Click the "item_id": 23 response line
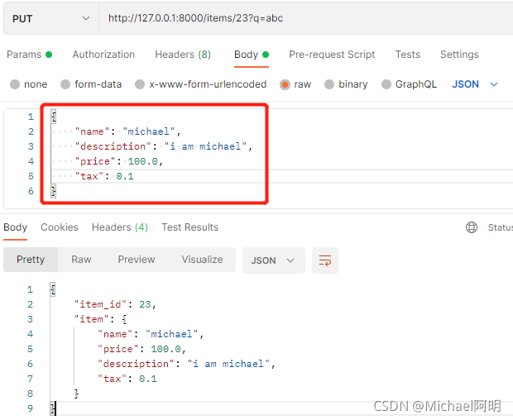The height and width of the screenshot is (420, 513). tap(115, 304)
